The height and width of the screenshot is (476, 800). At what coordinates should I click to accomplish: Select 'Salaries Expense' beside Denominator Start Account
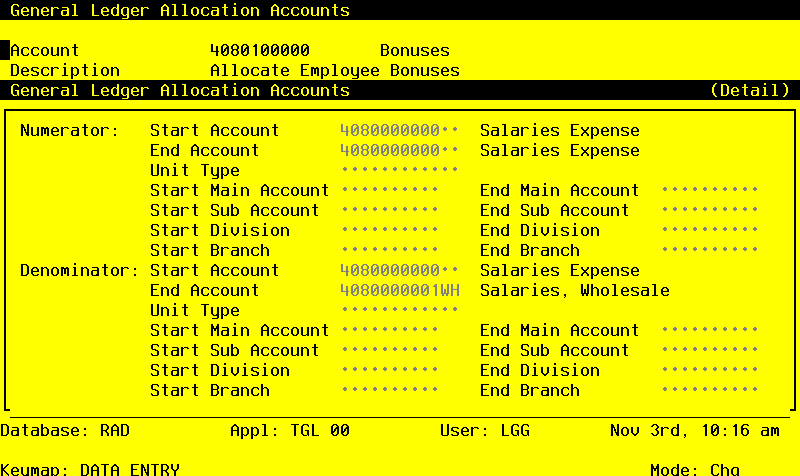click(560, 270)
